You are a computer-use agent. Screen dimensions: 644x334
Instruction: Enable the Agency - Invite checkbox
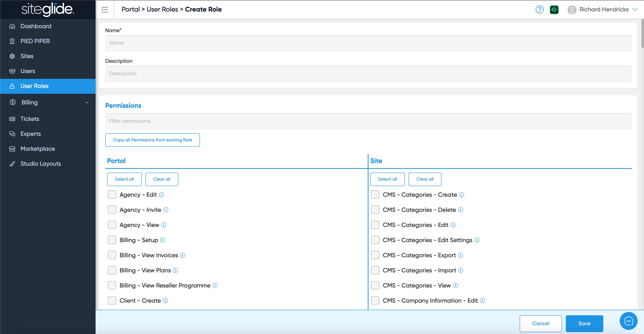pyautogui.click(x=112, y=210)
